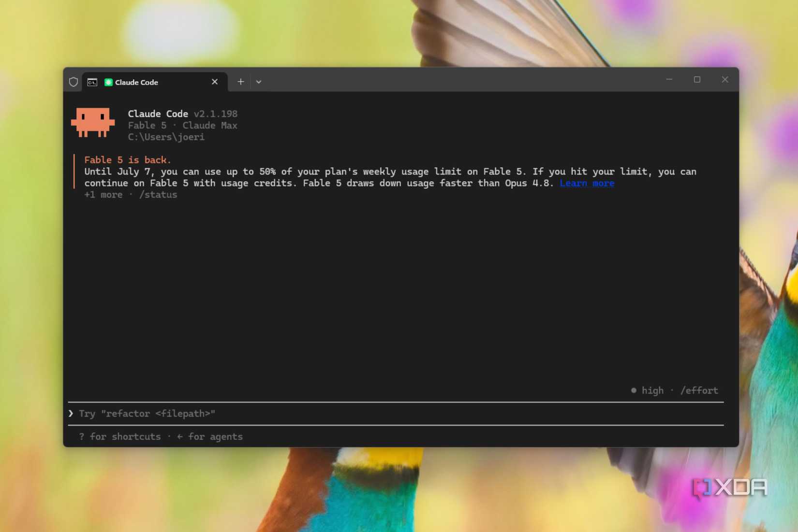The height and width of the screenshot is (532, 798).
Task: Open the Learn more link
Action: [x=587, y=183]
